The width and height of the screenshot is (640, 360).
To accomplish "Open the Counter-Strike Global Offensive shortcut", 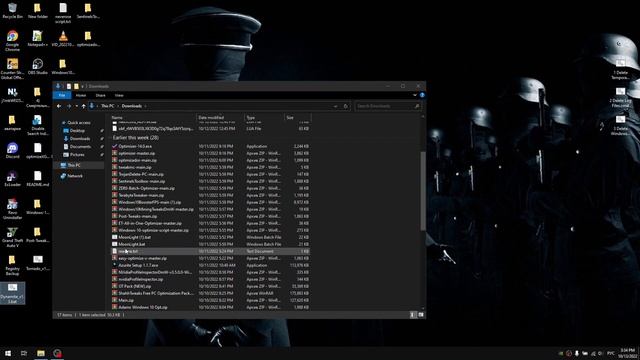I will pos(12,68).
